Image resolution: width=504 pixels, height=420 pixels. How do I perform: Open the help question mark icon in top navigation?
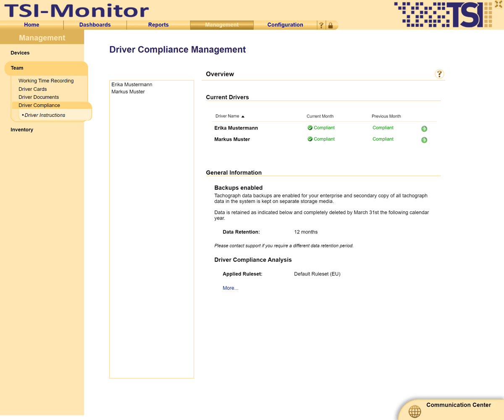click(x=321, y=25)
